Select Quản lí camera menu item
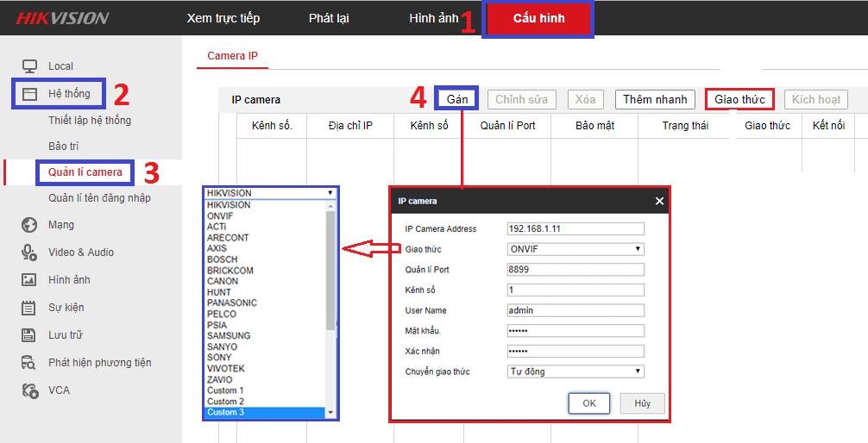Screen dimensions: 868x443 click(x=85, y=172)
